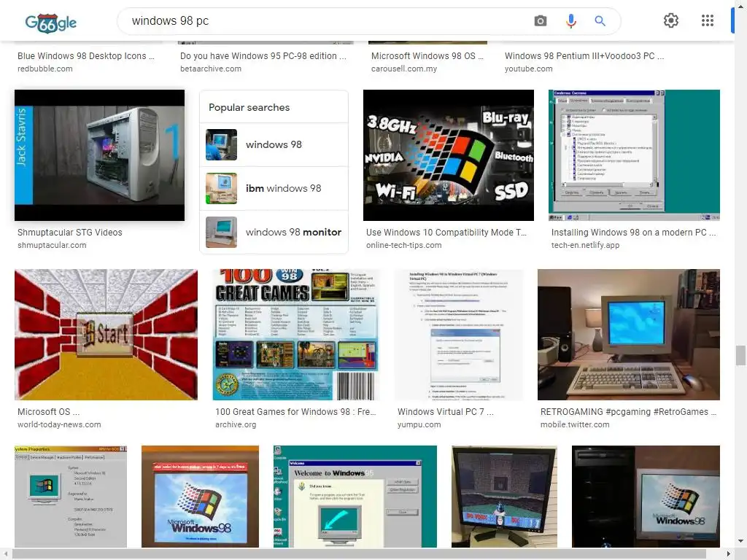
Task: Click the 'ibm windows 98' popular search thumbnail
Action: point(221,189)
